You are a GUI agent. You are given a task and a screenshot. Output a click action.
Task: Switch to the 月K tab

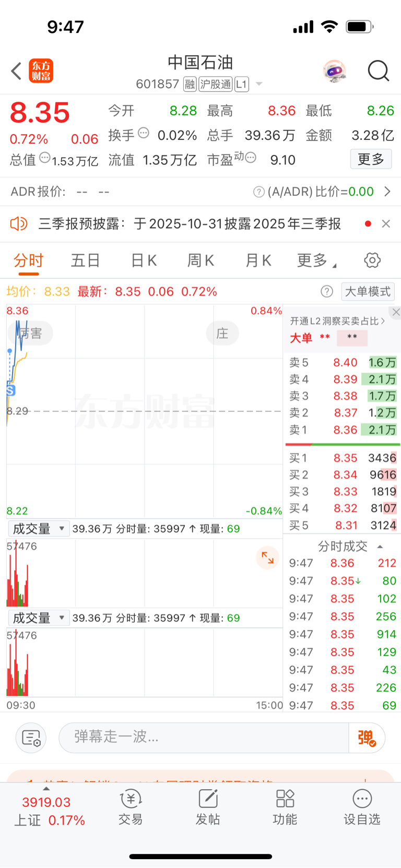(x=258, y=260)
